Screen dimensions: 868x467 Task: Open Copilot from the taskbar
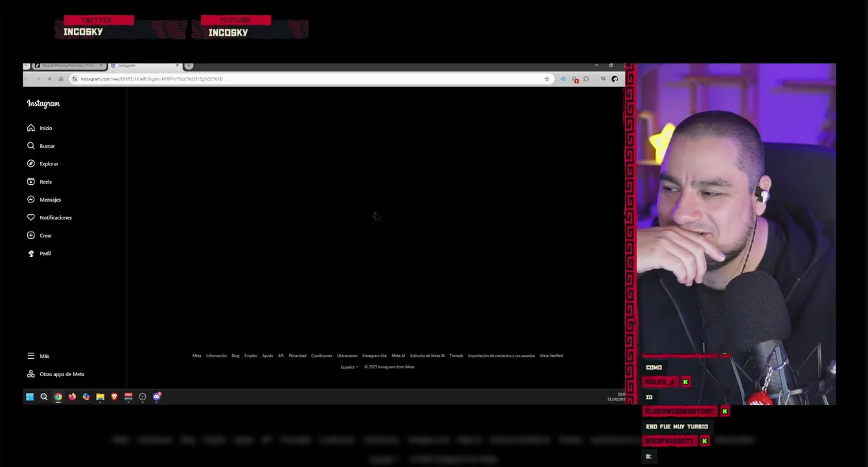click(x=86, y=397)
